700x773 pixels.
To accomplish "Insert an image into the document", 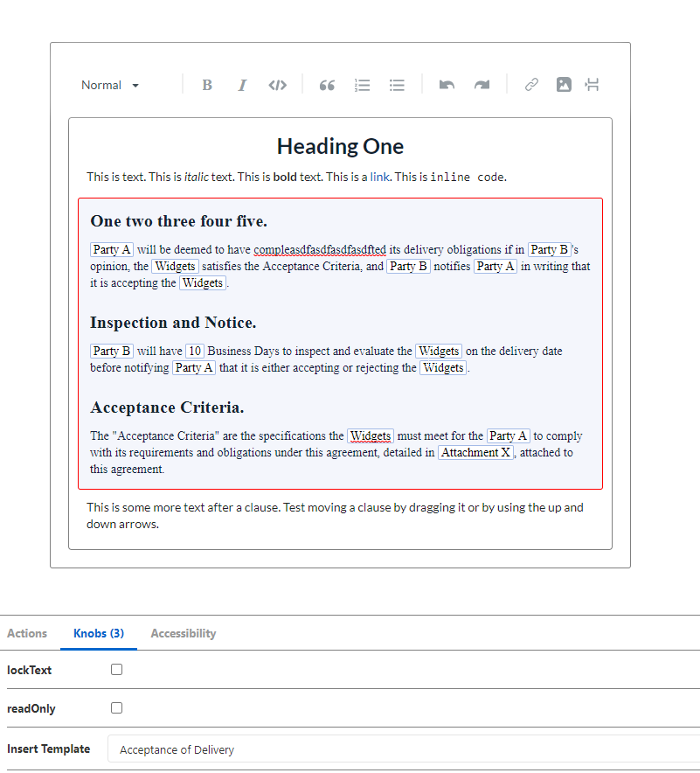I will click(x=563, y=85).
